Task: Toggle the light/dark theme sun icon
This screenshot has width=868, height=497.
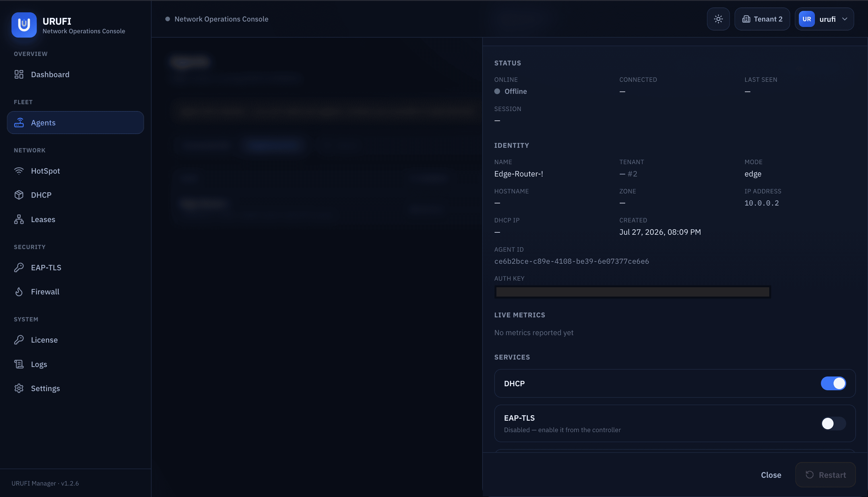Action: click(x=718, y=19)
